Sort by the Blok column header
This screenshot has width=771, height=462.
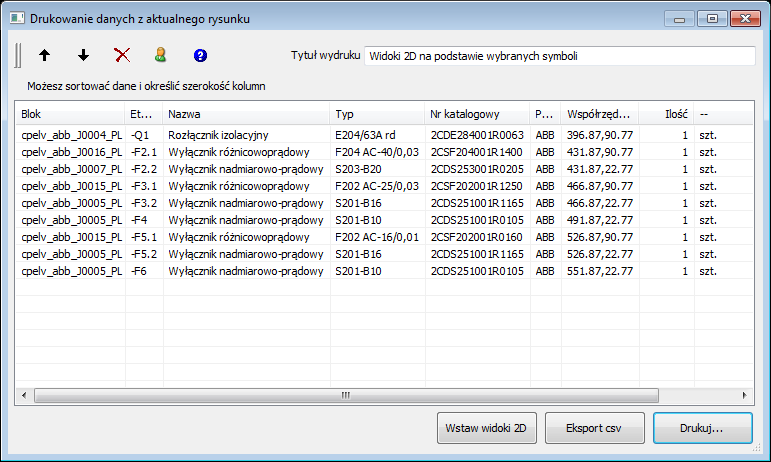[x=70, y=114]
